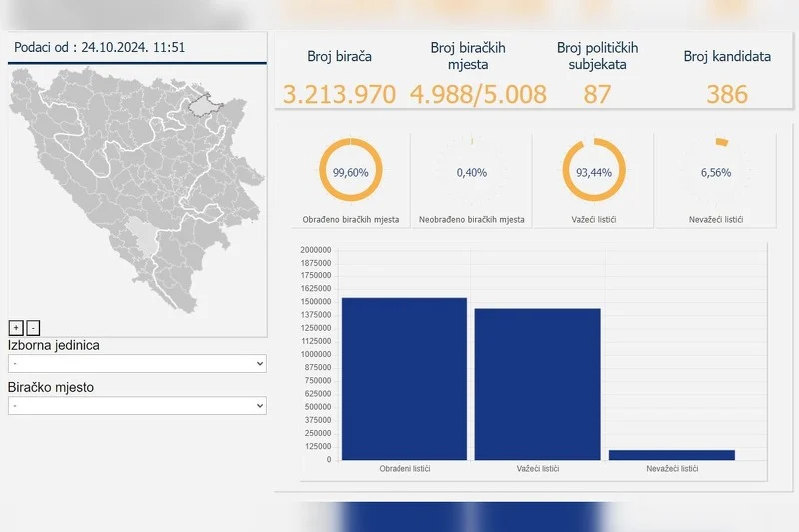Select the 6,56% Nevažeći listići donut chart

716,171
